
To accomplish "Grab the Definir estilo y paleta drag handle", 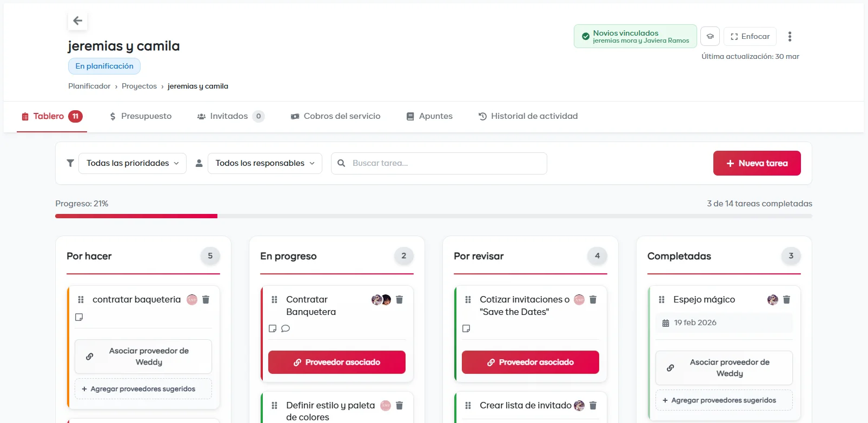I will pyautogui.click(x=274, y=406).
